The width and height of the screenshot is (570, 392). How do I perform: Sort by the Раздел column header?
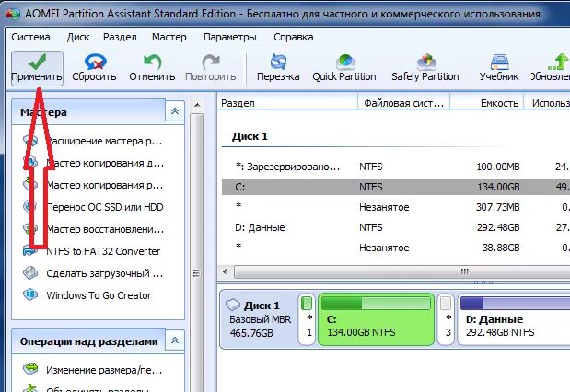[x=288, y=103]
